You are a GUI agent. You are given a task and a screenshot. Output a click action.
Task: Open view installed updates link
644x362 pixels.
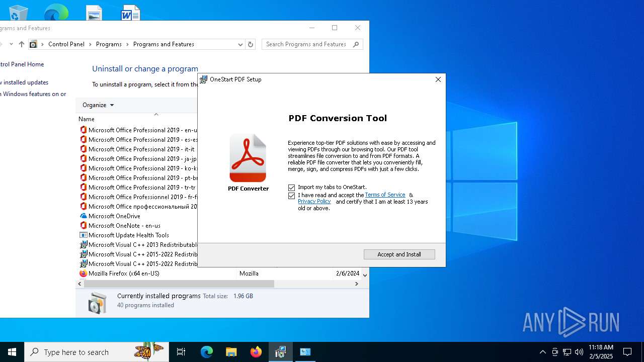point(24,82)
